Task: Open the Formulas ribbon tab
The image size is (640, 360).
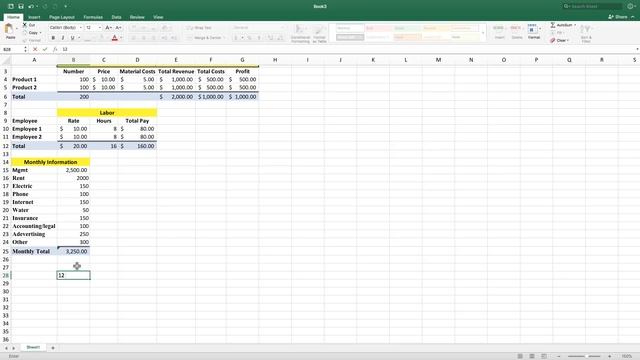Action: click(x=93, y=17)
